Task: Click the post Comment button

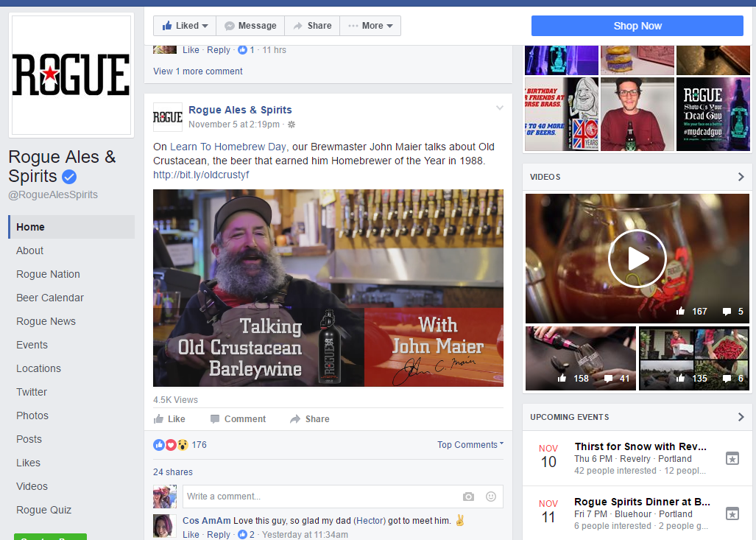Action: [239, 419]
